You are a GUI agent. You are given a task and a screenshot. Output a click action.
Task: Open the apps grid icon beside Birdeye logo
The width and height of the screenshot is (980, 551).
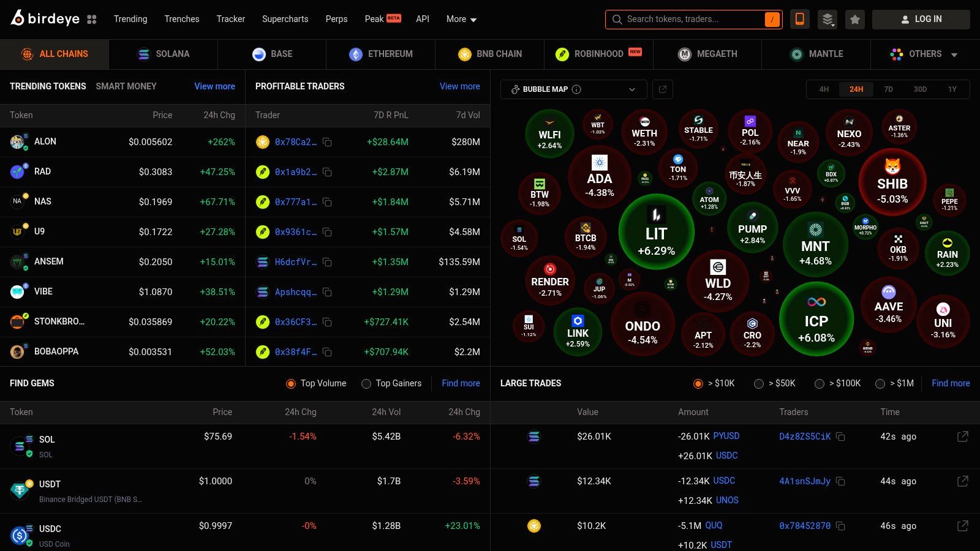[92, 20]
